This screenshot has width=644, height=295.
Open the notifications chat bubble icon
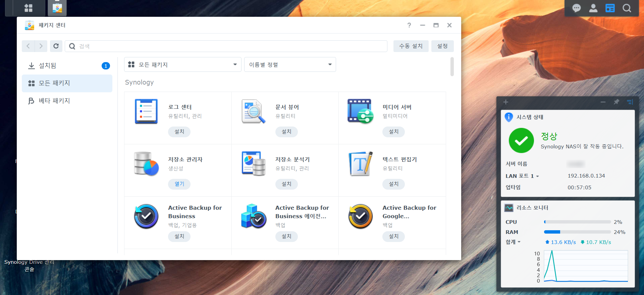pyautogui.click(x=577, y=8)
